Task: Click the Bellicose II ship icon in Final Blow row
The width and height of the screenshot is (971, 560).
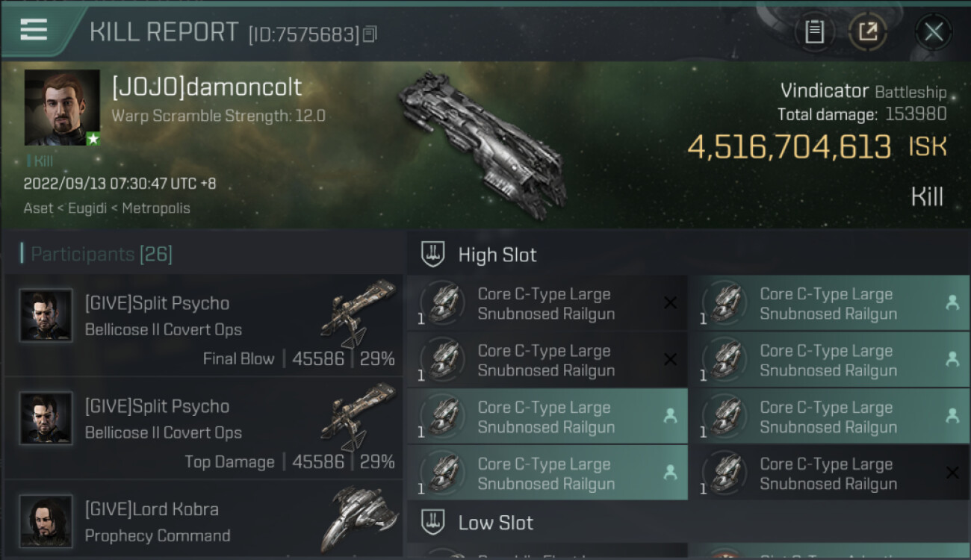Action: 359,314
